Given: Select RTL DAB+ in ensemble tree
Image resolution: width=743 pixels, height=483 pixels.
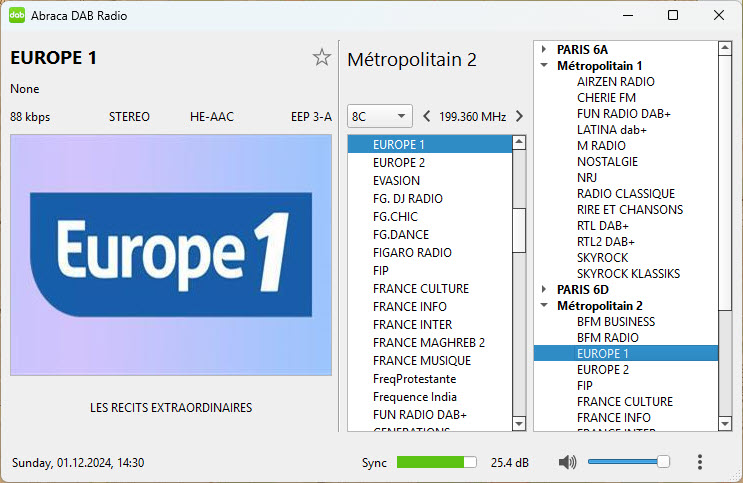Looking at the screenshot, I should (603, 226).
